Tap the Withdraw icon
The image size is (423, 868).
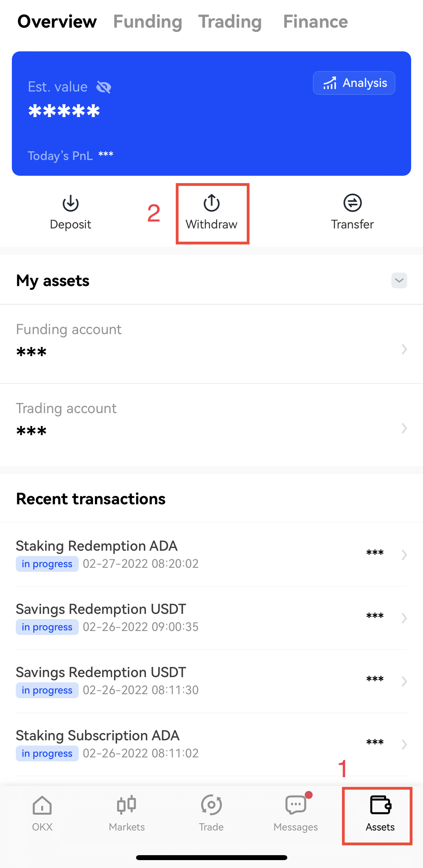211,203
